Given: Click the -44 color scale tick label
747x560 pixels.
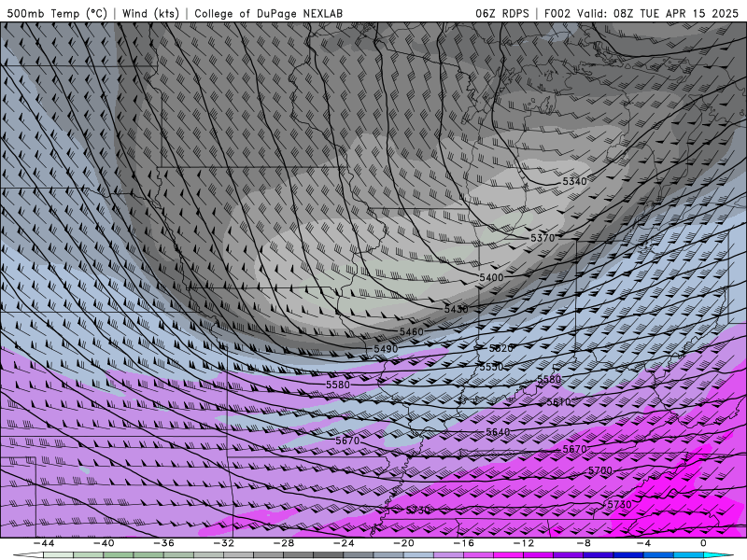Looking at the screenshot, I should point(44,543).
